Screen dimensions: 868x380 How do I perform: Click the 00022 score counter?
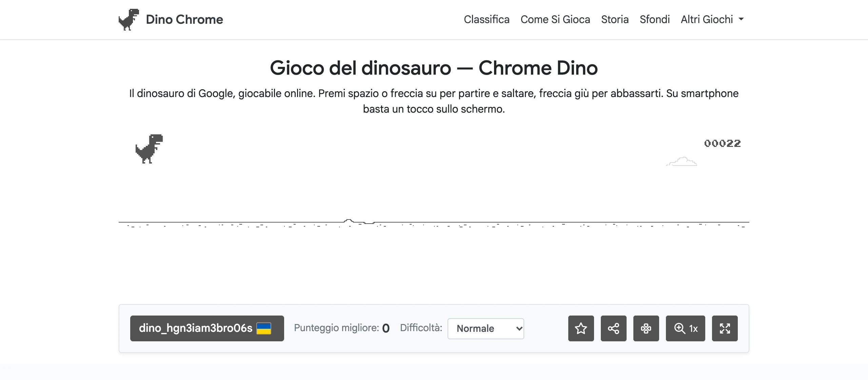click(723, 144)
